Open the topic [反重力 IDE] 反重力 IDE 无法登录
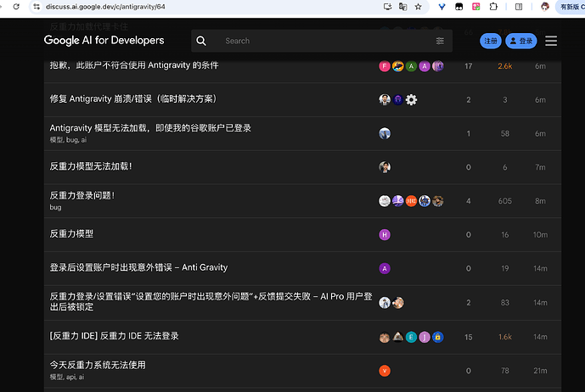The image size is (585, 392). [x=114, y=336]
